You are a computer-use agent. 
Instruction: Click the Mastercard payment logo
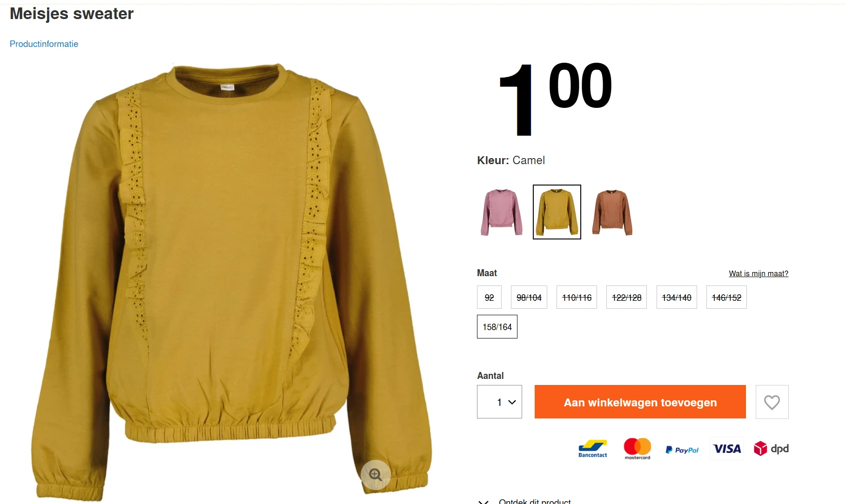point(638,449)
